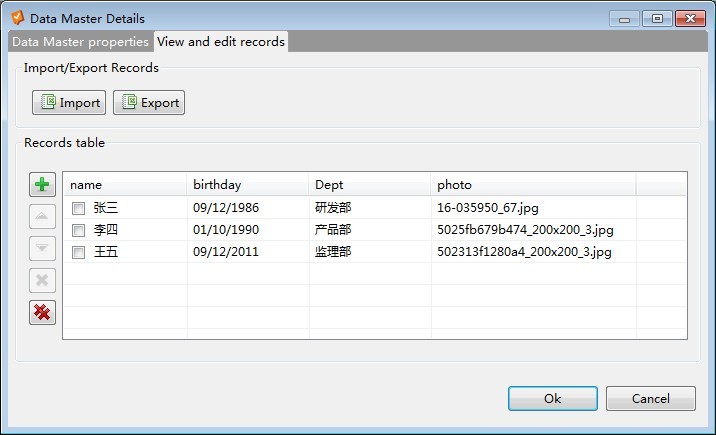Import records using the Import button
The width and height of the screenshot is (716, 435).
[69, 102]
